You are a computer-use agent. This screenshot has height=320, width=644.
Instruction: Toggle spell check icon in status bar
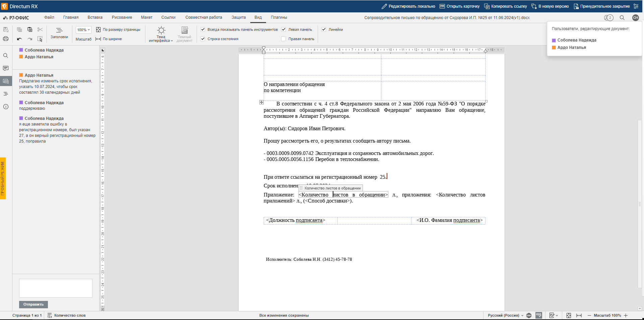pyautogui.click(x=539, y=315)
